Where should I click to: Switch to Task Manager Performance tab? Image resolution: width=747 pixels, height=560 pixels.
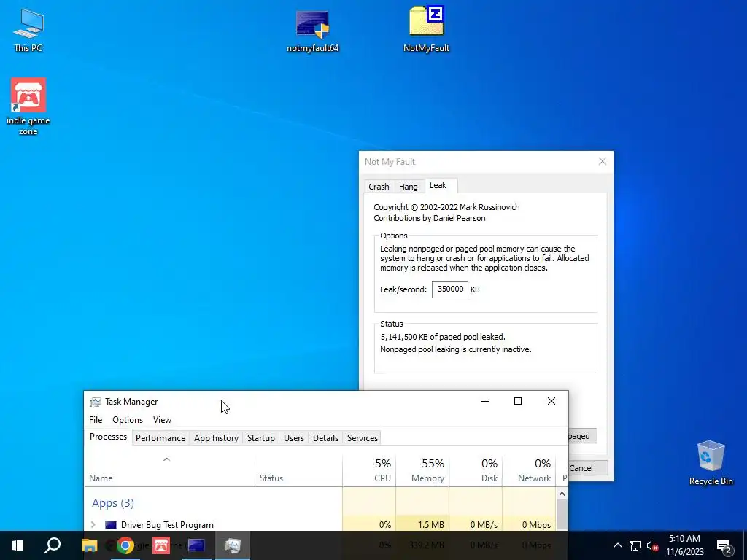(160, 438)
